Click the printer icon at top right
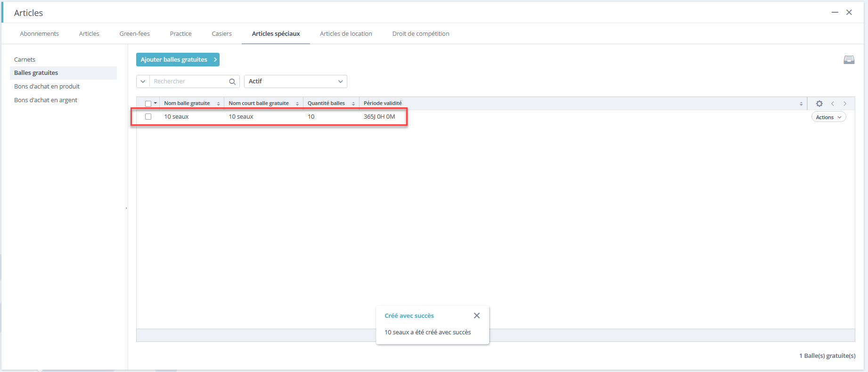868x372 pixels. [x=849, y=60]
